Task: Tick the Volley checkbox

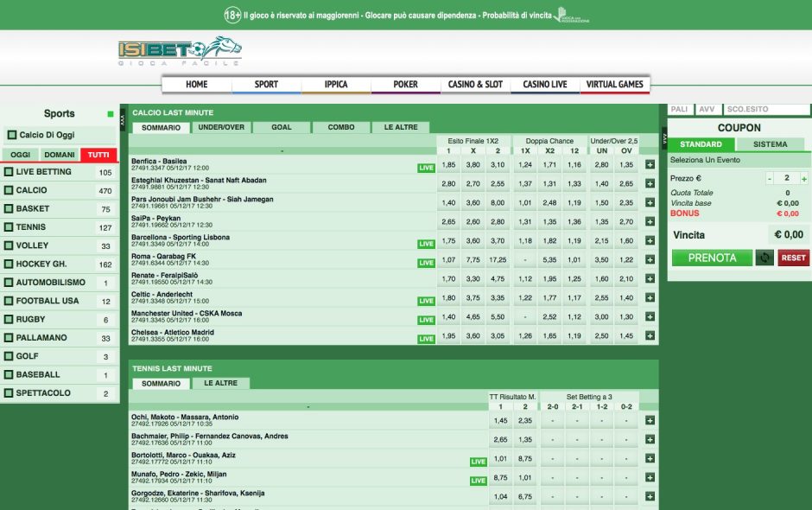Action: (x=9, y=245)
